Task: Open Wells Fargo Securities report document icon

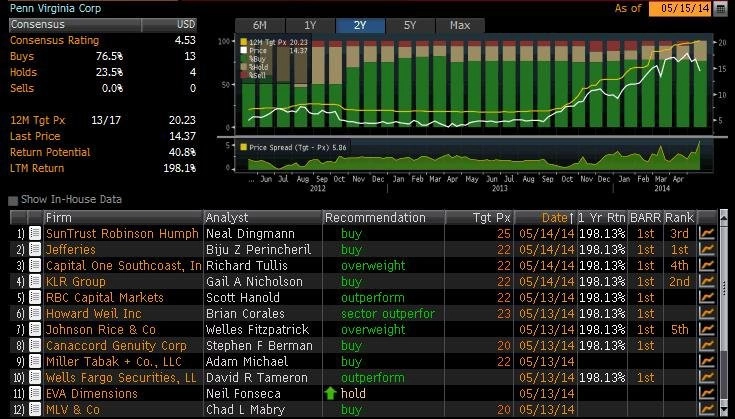Action: coord(35,377)
